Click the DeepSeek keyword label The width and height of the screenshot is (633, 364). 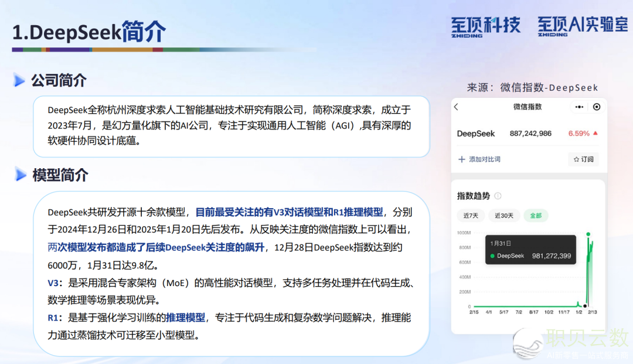point(475,134)
